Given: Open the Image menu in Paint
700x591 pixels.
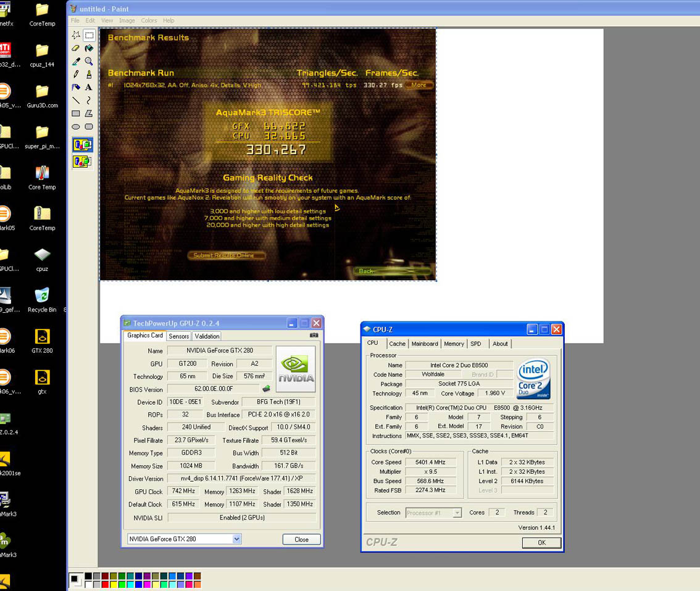Looking at the screenshot, I should coord(127,20).
